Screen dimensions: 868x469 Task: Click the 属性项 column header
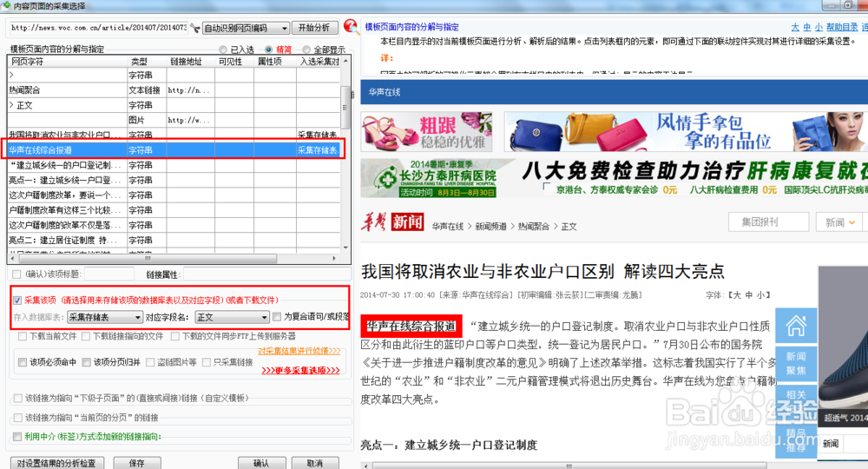275,62
